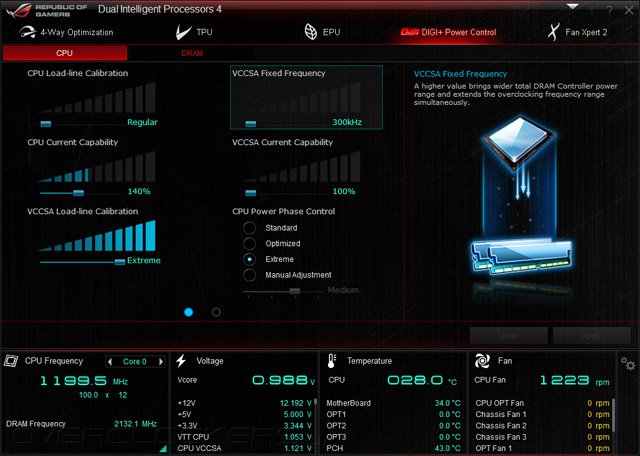
Task: Click the +12V voltage row
Action: click(244, 403)
